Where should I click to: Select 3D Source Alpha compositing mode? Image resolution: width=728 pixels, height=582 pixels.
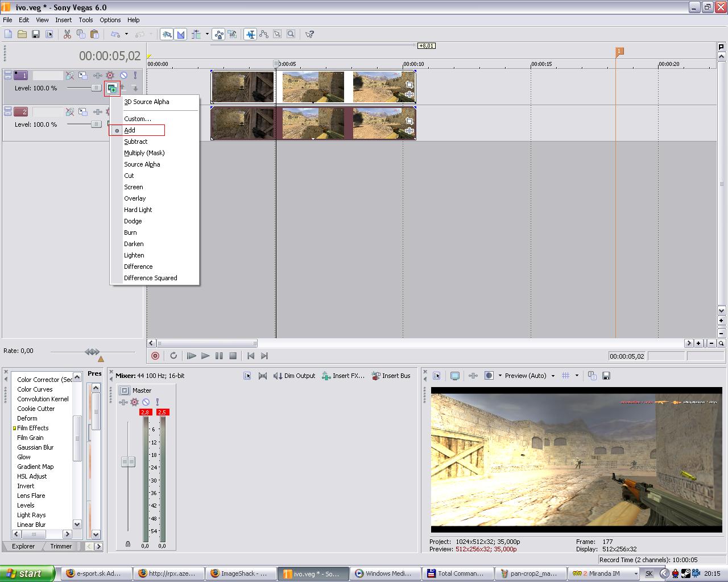point(147,102)
